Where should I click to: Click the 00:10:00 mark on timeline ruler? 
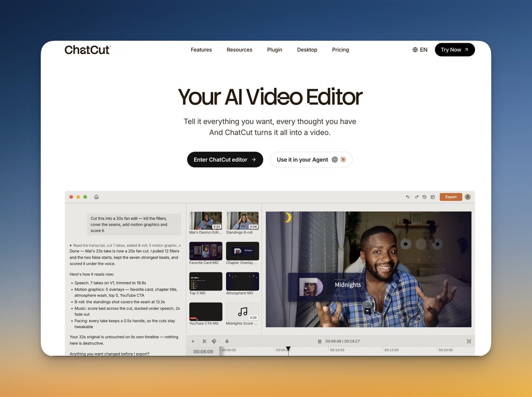(337, 350)
